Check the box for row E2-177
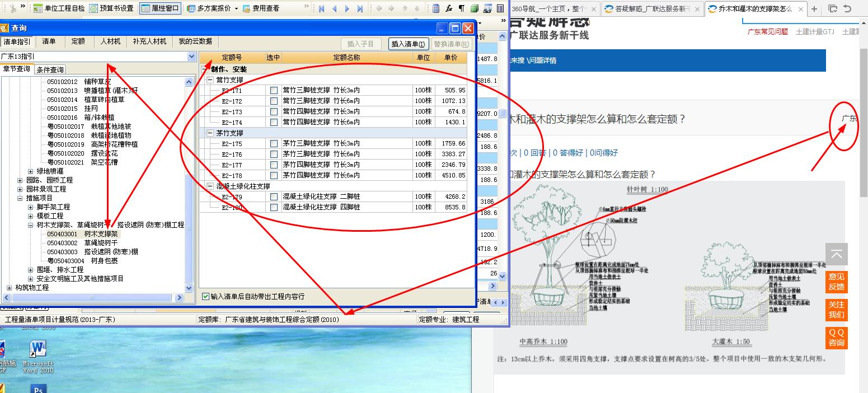The image size is (868, 393). [x=274, y=165]
